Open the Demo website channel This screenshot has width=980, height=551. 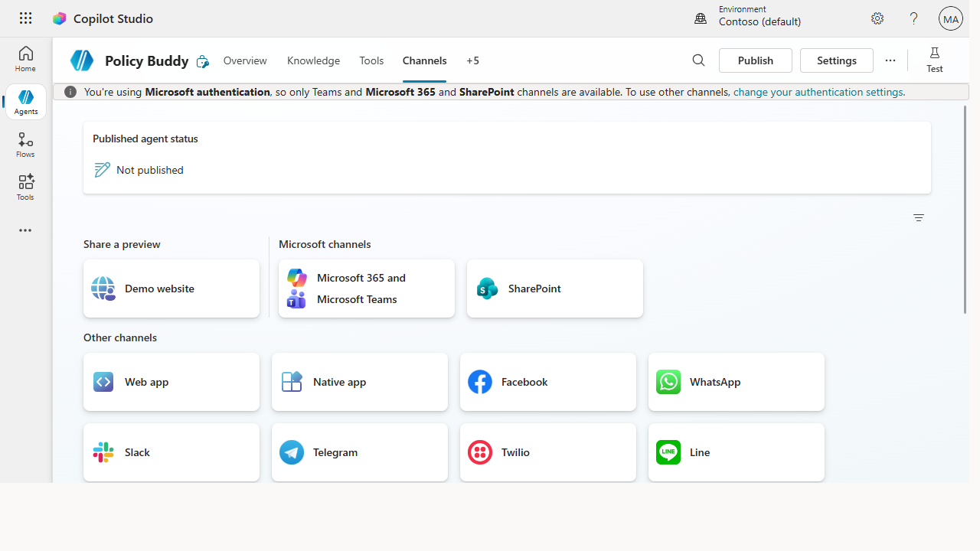[x=171, y=289]
